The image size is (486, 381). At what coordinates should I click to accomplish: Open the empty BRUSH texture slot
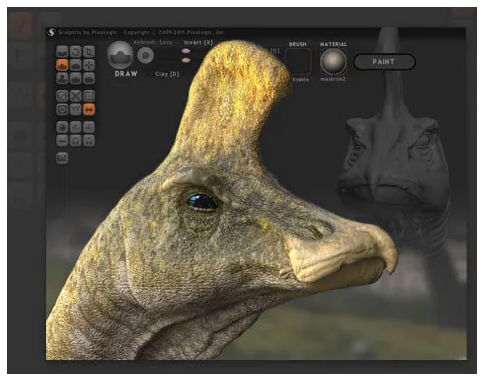(298, 62)
